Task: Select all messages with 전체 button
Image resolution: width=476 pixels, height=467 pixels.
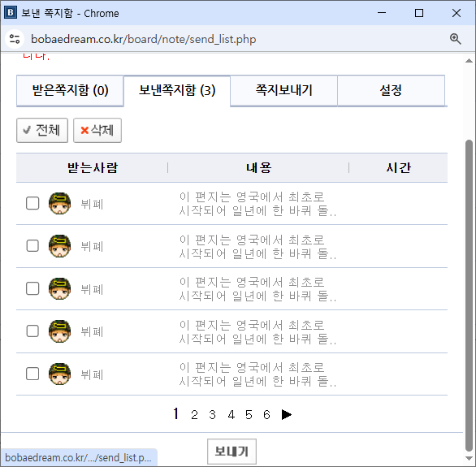Action: pos(42,130)
